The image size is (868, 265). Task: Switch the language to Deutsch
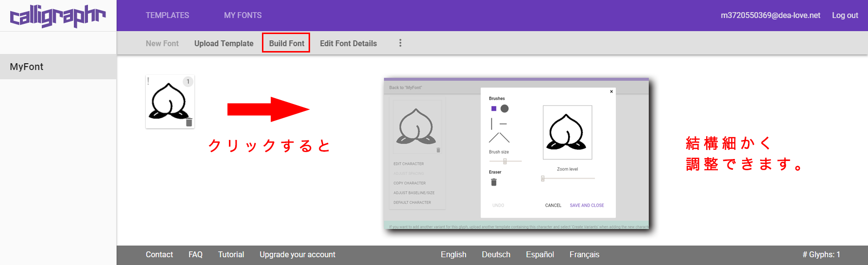[x=496, y=254]
